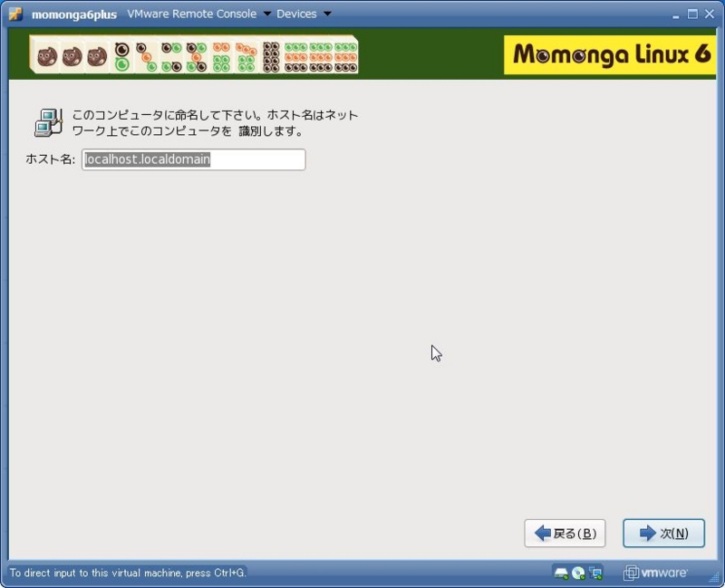
Task: Minimize the momonga6plus console window
Action: tap(676, 14)
